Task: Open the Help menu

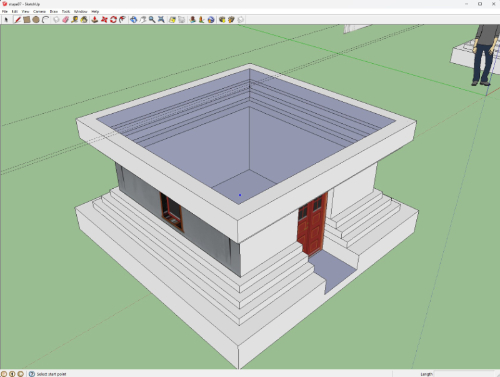Action: point(95,11)
